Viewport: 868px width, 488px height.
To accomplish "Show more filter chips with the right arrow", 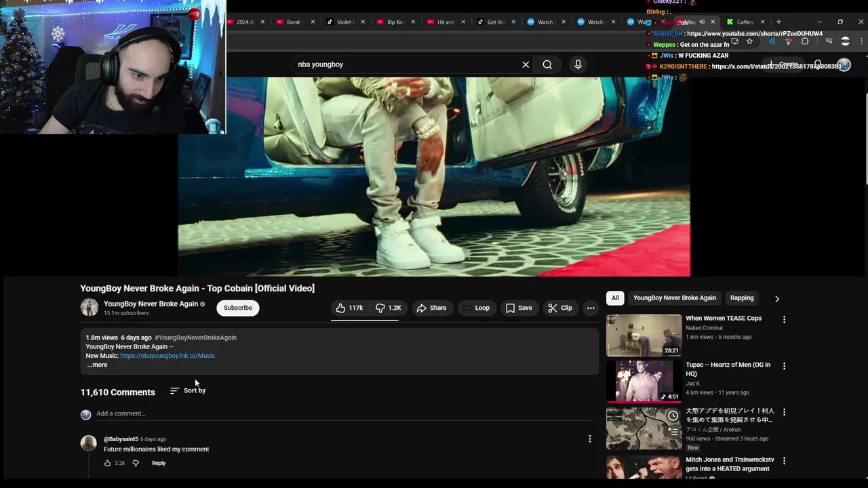I will [777, 298].
